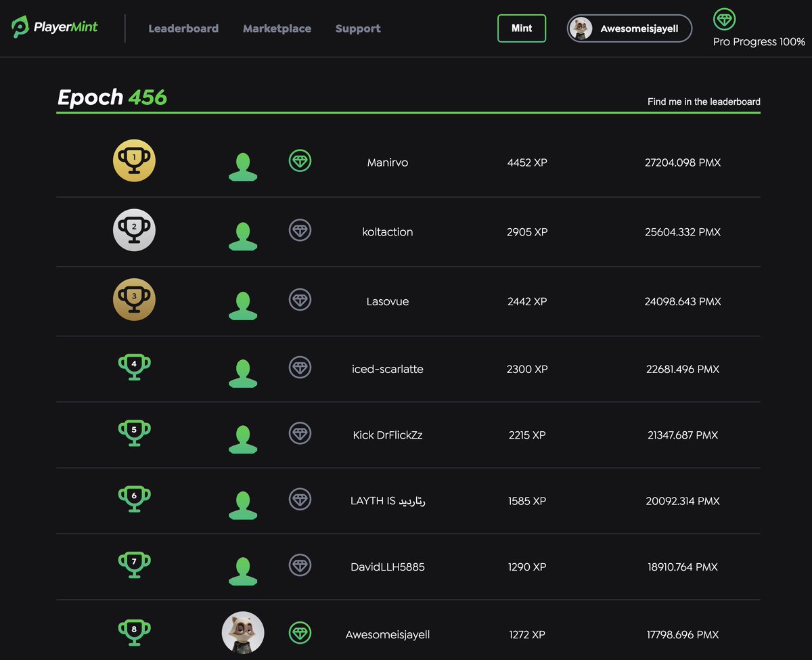812x660 pixels.
Task: Select the username starting with LAYTH IS
Action: pyautogui.click(x=388, y=501)
